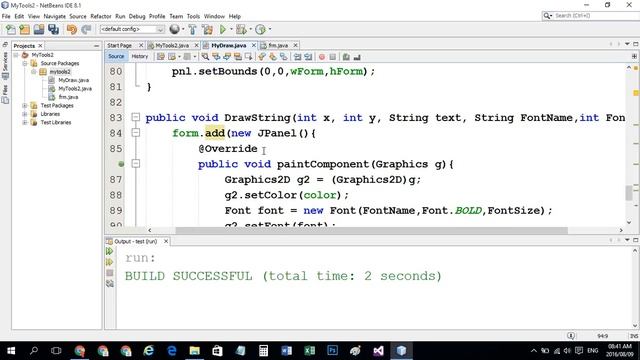Select MyTools2.java in the Projects tree

tap(75, 89)
